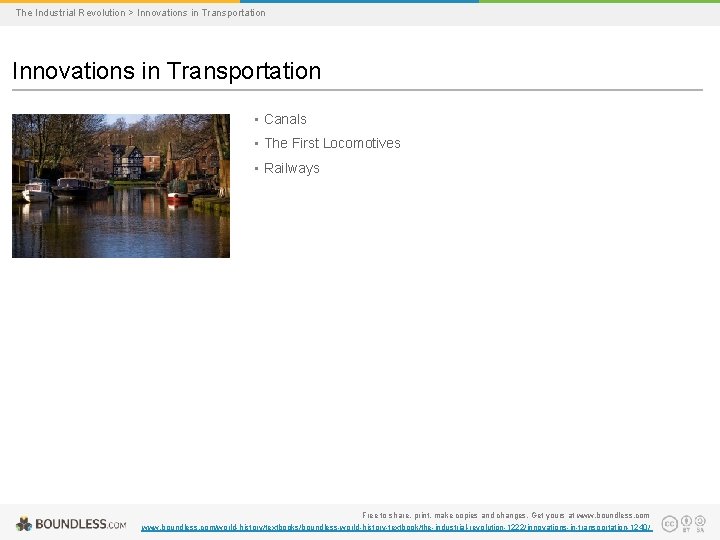Click the CC ShareAlike SA icon
The height and width of the screenshot is (540, 720).
click(700, 523)
